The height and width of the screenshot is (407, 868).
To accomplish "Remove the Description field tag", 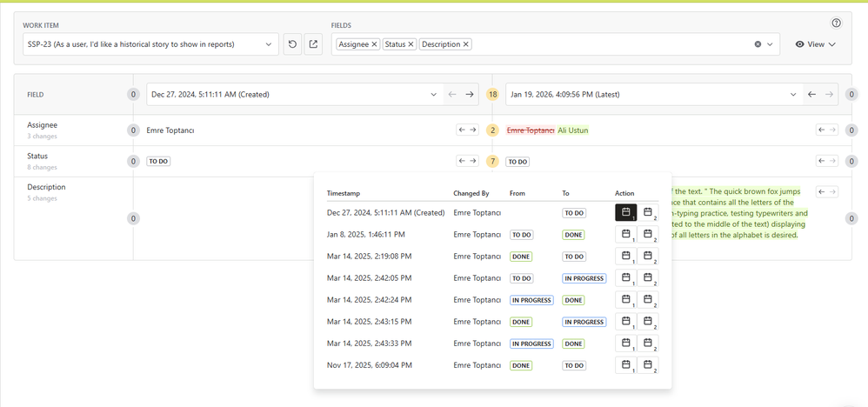I will tap(466, 44).
